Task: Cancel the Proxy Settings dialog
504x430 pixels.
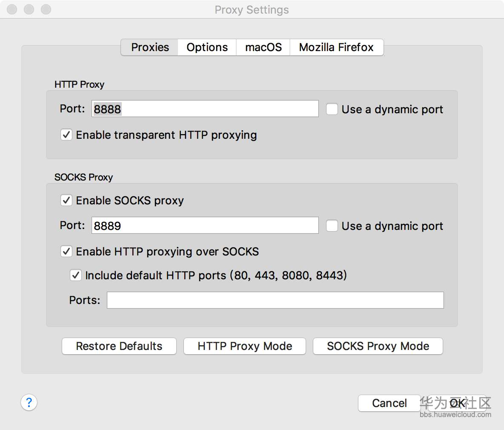Action: coord(389,403)
